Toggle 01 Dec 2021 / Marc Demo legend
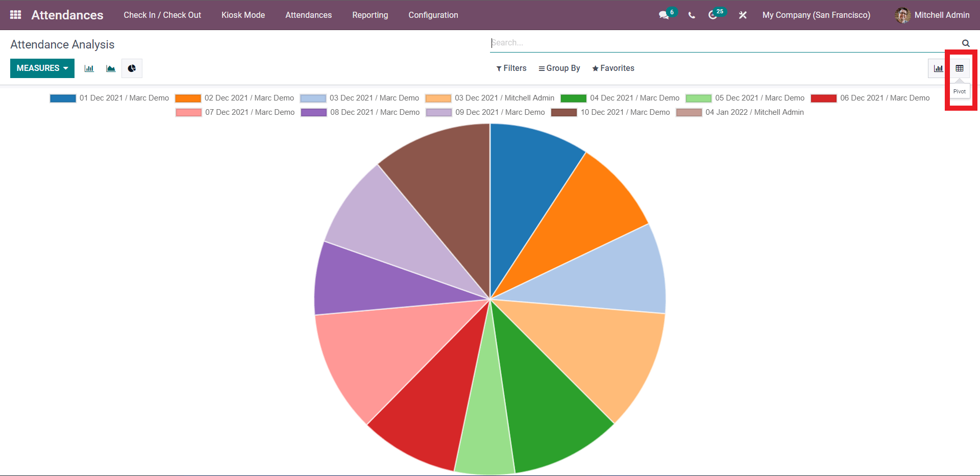Image resolution: width=980 pixels, height=476 pixels. point(109,98)
